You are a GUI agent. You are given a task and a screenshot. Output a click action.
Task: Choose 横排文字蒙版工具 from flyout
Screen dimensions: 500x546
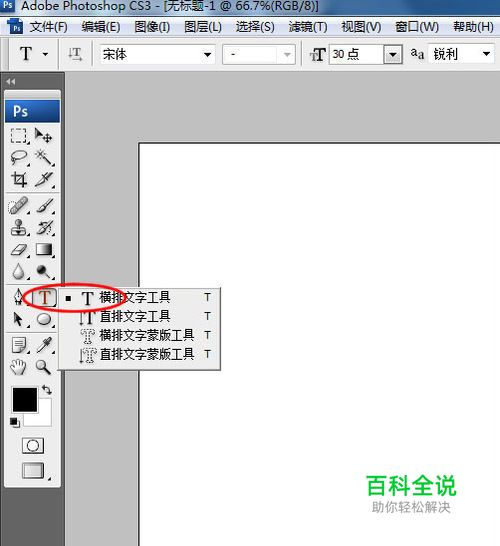coord(140,335)
